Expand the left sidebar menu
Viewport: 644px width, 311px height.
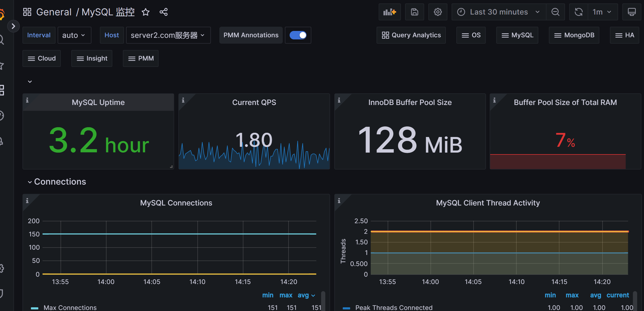coord(13,26)
